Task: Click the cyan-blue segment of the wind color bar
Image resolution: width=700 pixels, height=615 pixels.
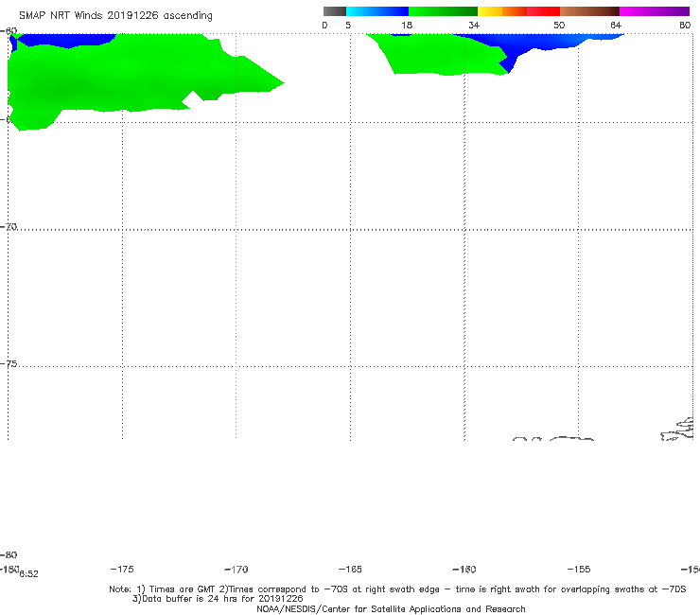Action: (x=377, y=11)
